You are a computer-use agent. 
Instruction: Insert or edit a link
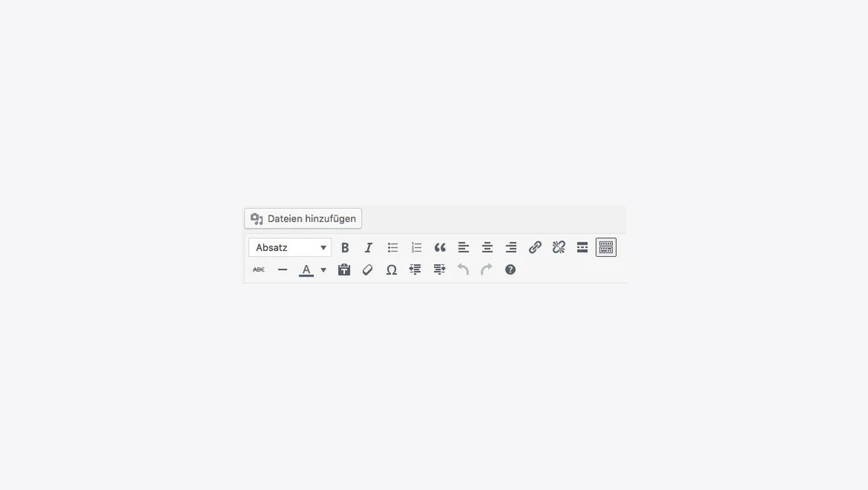pyautogui.click(x=535, y=248)
